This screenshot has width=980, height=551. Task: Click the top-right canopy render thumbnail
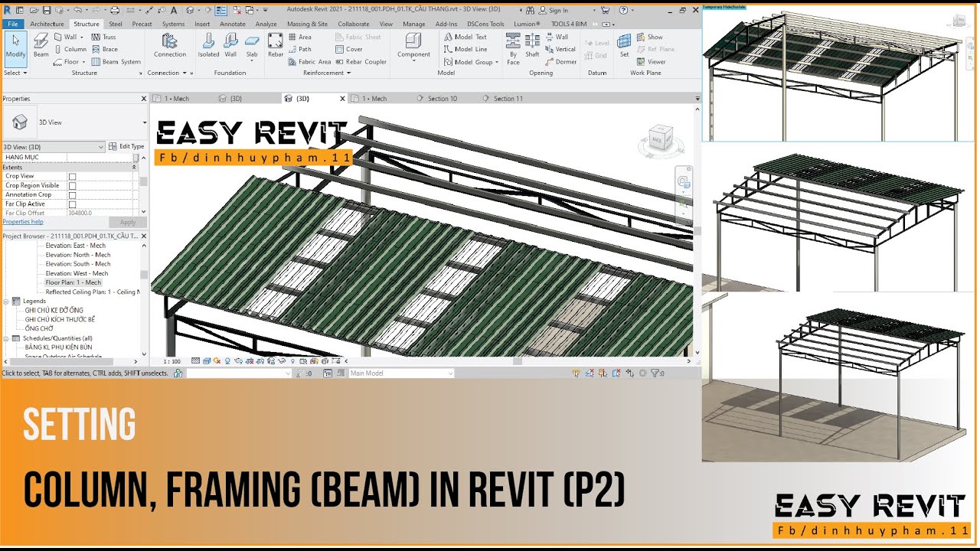[838, 73]
